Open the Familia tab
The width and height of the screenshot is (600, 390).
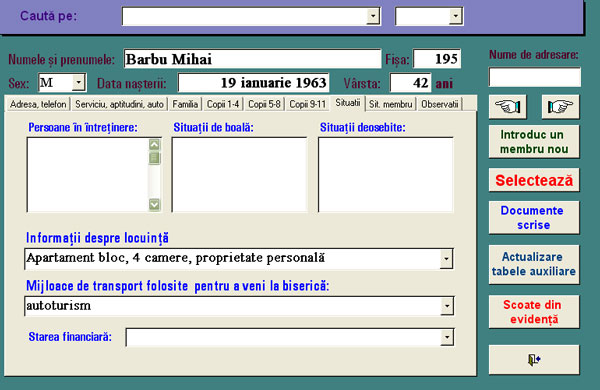185,104
